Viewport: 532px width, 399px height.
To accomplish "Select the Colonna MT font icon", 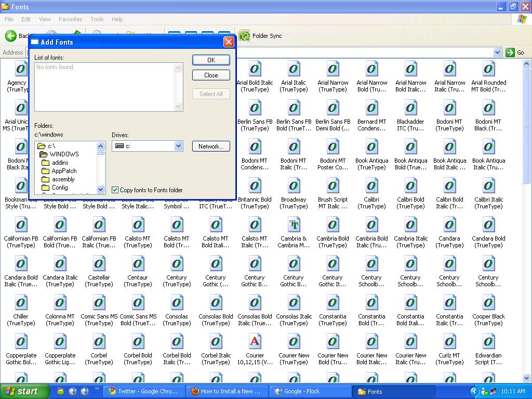I will (x=60, y=303).
